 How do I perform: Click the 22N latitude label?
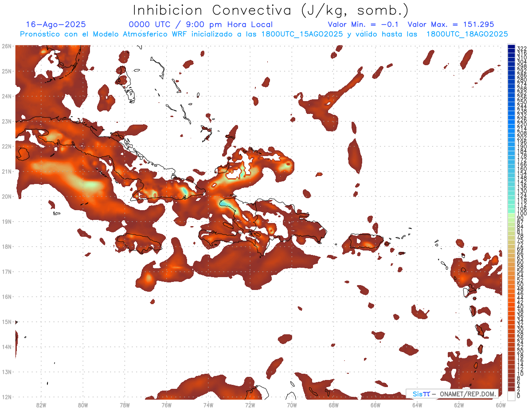coord(6,146)
